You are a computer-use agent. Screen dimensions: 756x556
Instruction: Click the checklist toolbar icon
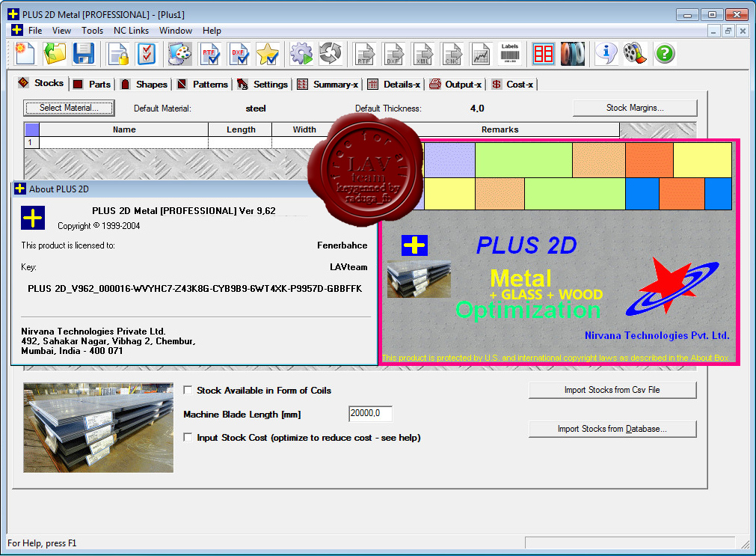tap(147, 54)
